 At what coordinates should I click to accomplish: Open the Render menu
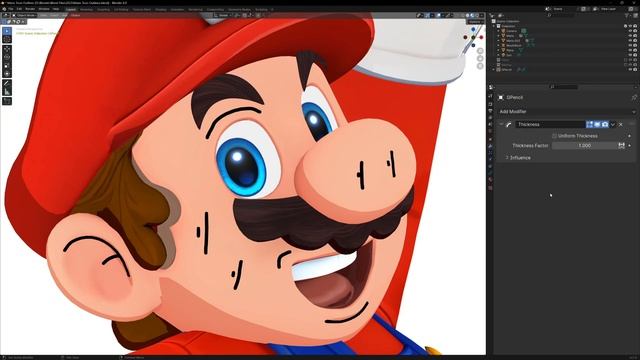click(x=30, y=9)
